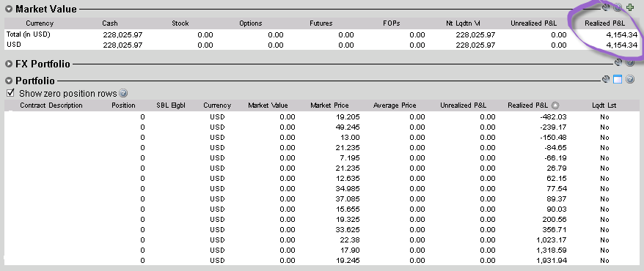
Task: Click the Portfolio section title
Action: [x=35, y=81]
